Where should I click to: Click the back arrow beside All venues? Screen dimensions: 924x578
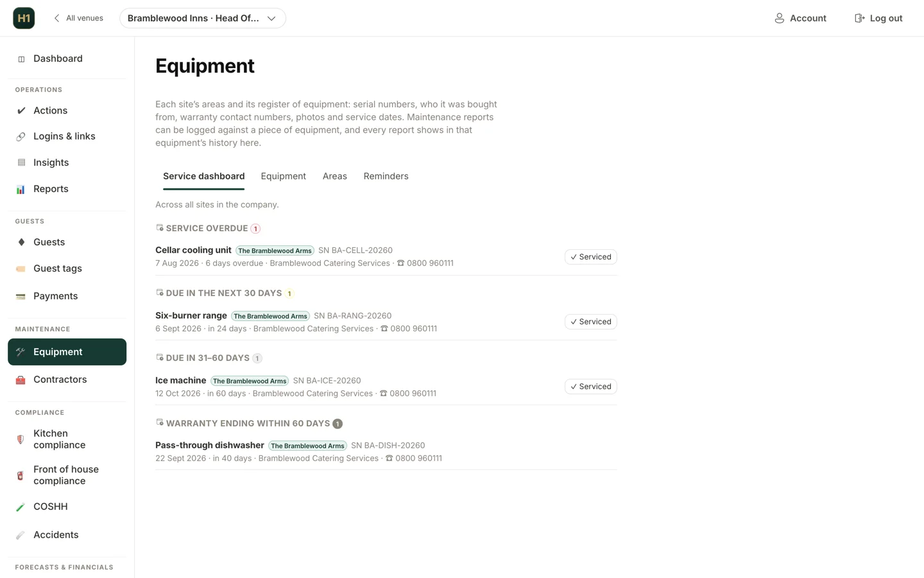[56, 18]
